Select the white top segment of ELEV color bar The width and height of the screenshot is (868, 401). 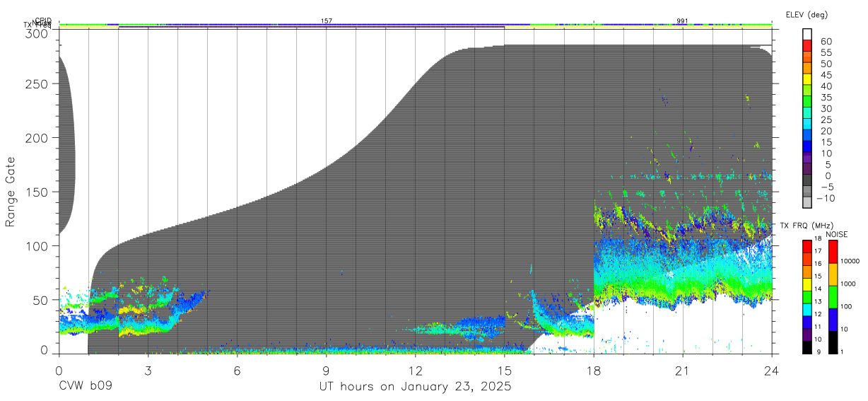coord(807,35)
